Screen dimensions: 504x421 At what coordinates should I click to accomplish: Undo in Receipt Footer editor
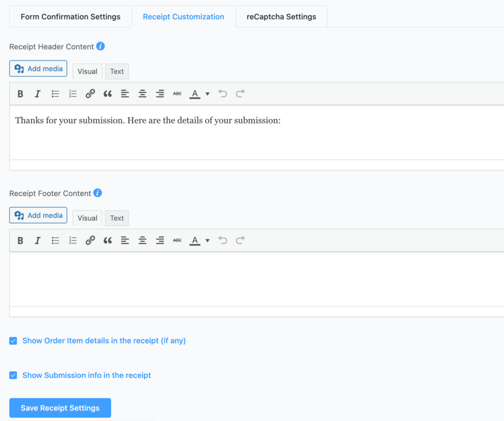click(222, 241)
